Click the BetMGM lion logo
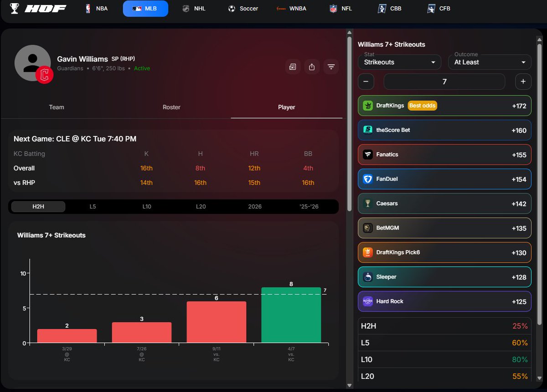The width and height of the screenshot is (547, 392). pyautogui.click(x=368, y=228)
